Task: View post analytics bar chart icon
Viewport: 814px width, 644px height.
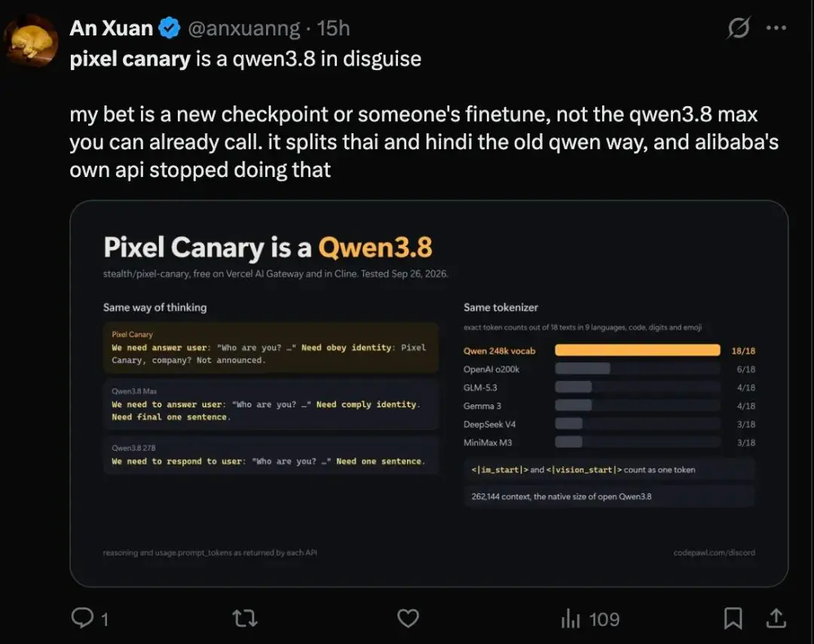Action: click(570, 618)
